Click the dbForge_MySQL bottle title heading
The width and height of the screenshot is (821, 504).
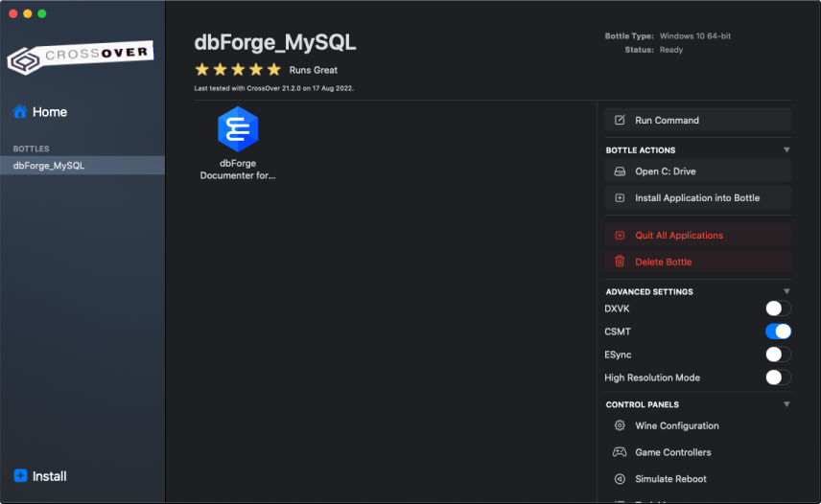click(x=275, y=43)
